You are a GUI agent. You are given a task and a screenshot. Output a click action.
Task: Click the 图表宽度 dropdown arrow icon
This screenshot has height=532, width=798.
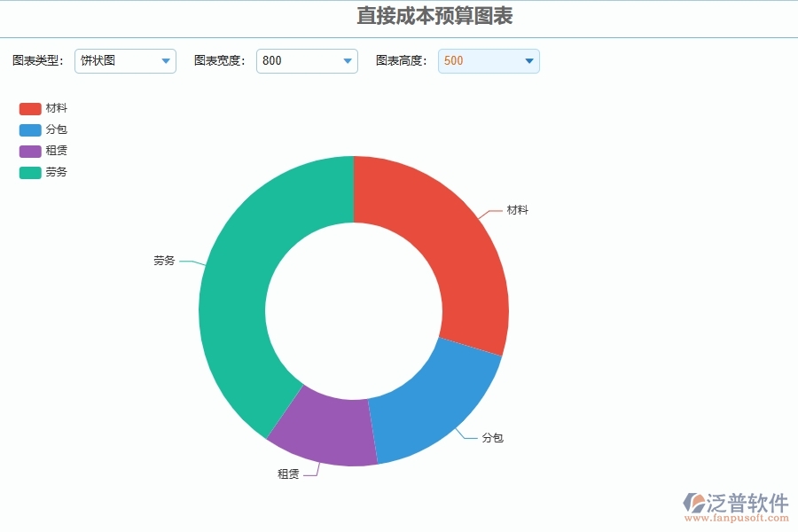[x=346, y=61]
